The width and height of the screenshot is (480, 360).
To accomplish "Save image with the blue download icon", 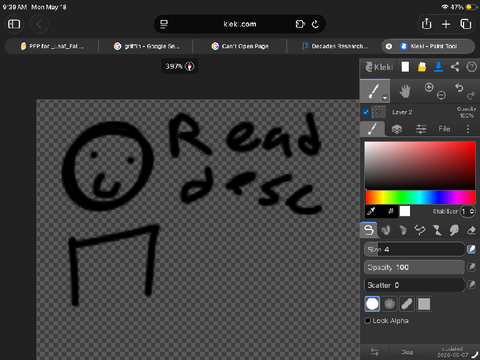I will pyautogui.click(x=438, y=67).
